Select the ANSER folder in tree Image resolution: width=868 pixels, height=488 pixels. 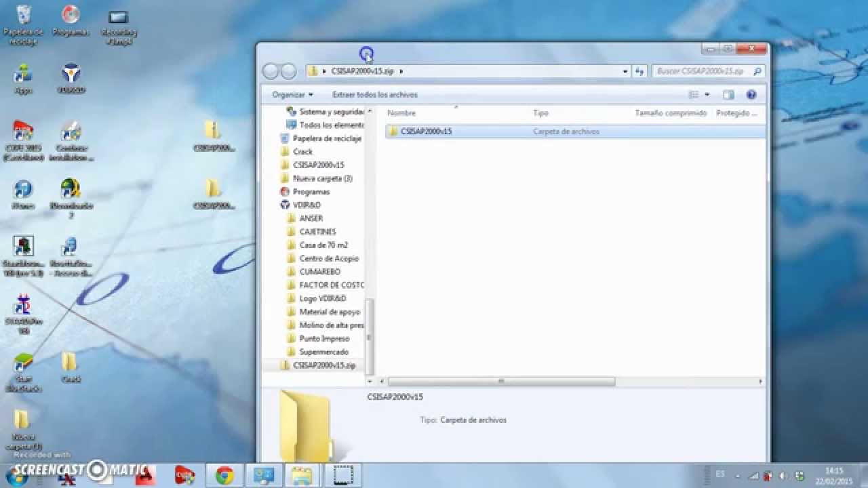tap(304, 218)
